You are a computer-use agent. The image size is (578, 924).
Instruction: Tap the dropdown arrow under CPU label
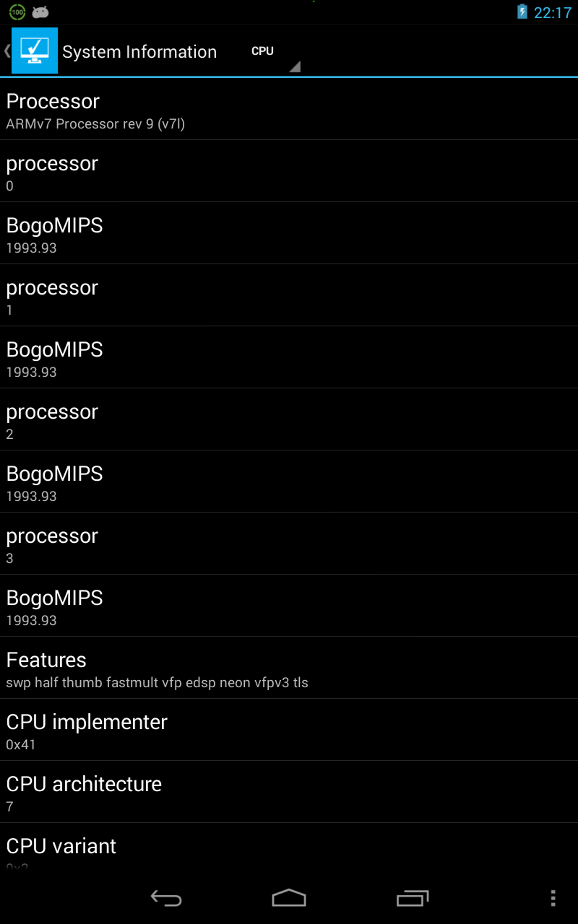[x=295, y=66]
